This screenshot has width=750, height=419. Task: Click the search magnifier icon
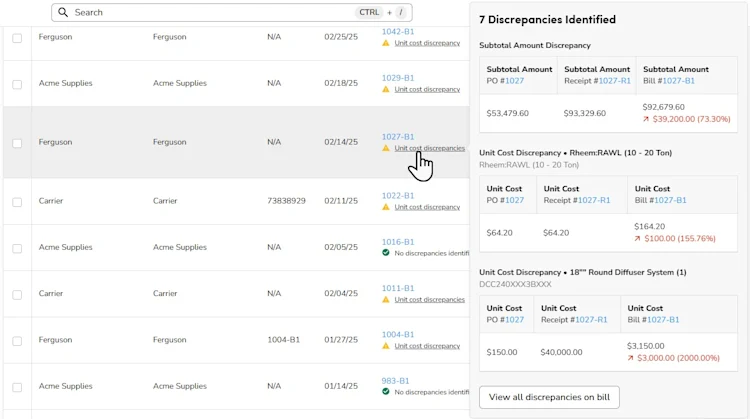63,12
